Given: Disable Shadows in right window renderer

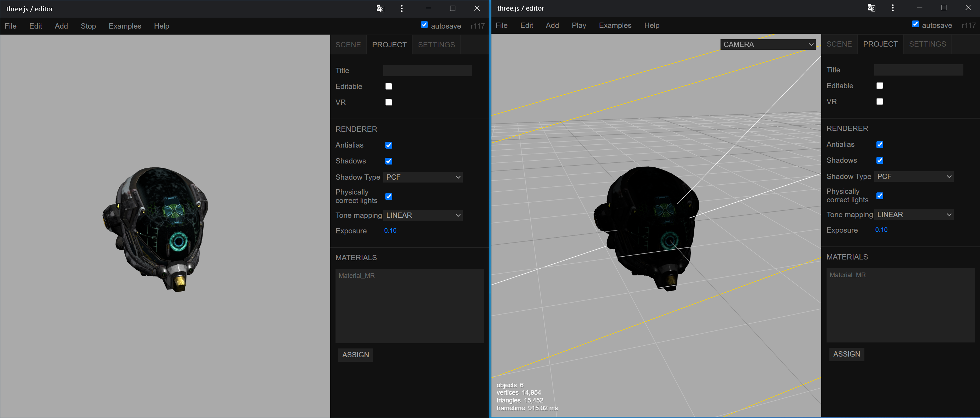Looking at the screenshot, I should click(x=880, y=160).
